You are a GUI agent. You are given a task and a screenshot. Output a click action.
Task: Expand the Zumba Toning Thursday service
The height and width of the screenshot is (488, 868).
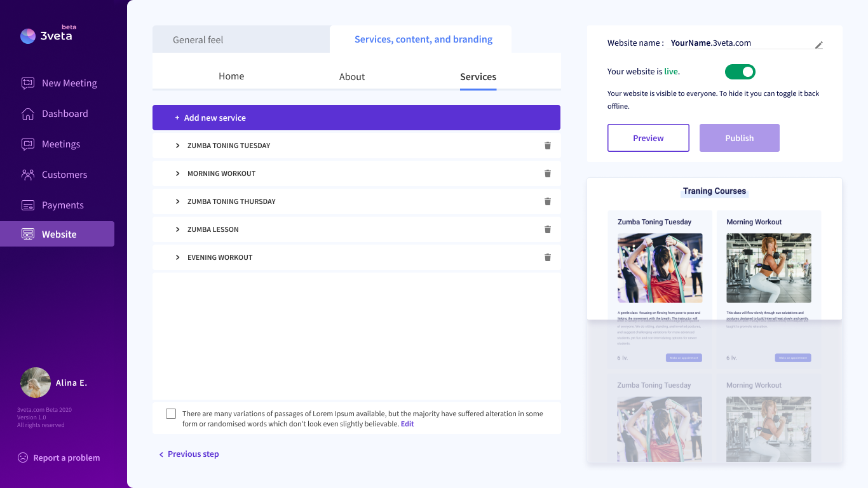pos(178,201)
